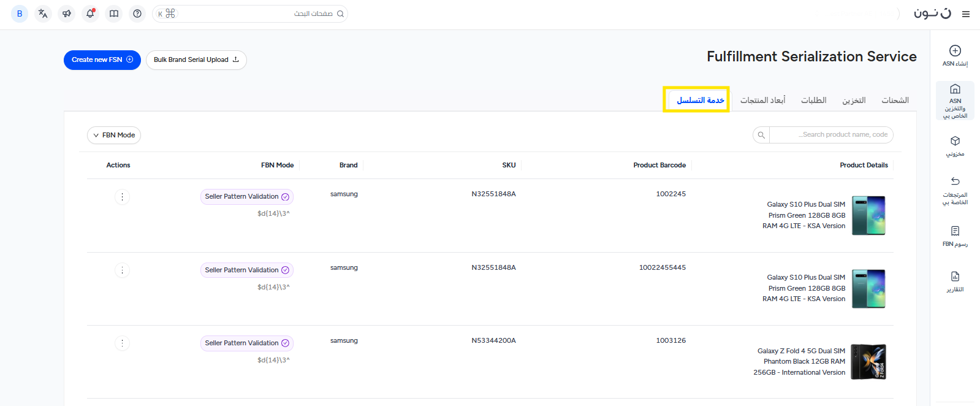Open the reports icon in sidebar
Viewport: 980px width, 406px height.
tap(955, 277)
